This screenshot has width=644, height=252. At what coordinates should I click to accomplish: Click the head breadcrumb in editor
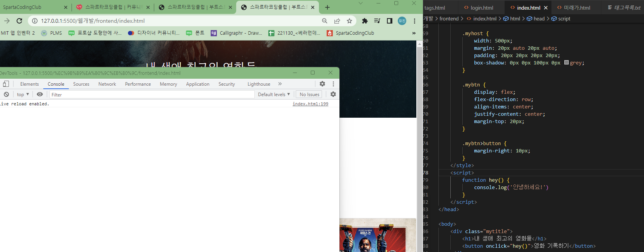point(536,19)
